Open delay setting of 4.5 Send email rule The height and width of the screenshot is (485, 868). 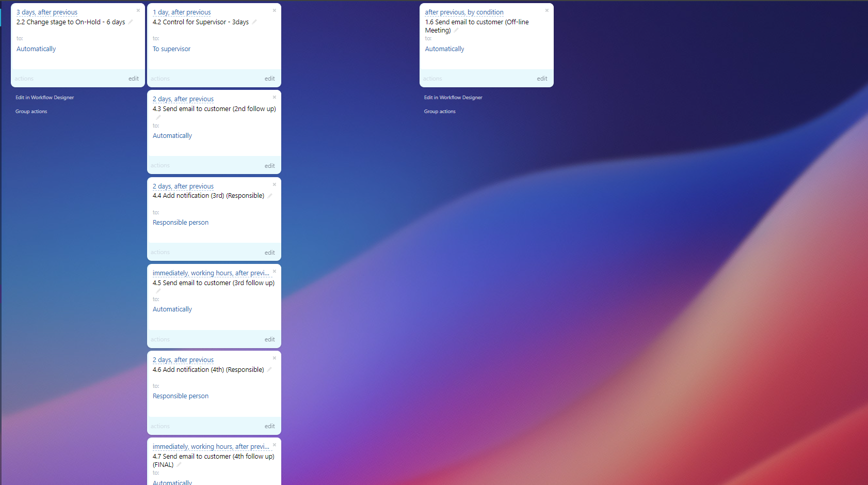coord(211,273)
